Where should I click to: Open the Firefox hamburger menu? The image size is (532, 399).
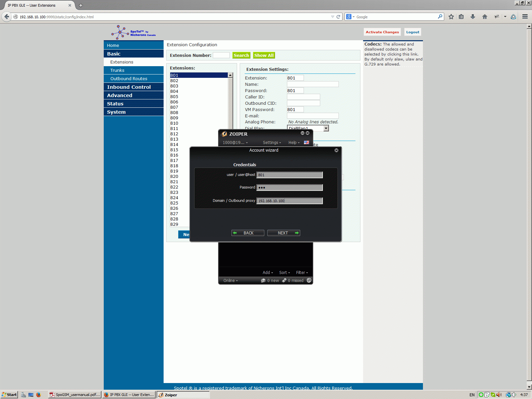(525, 17)
